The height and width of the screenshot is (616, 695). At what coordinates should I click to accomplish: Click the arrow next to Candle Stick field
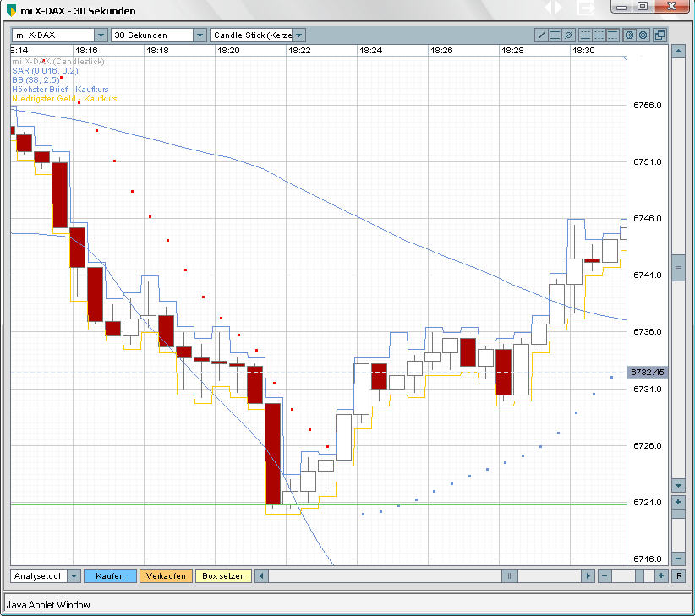[299, 35]
